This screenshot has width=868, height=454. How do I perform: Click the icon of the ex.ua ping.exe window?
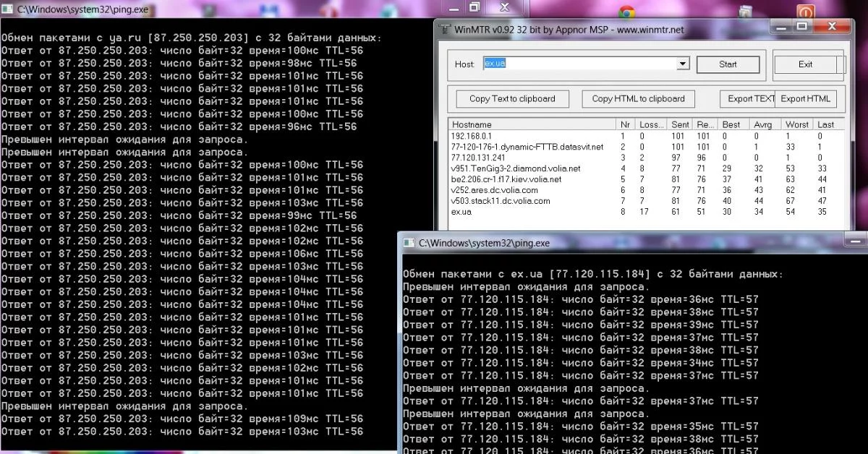coord(409,243)
